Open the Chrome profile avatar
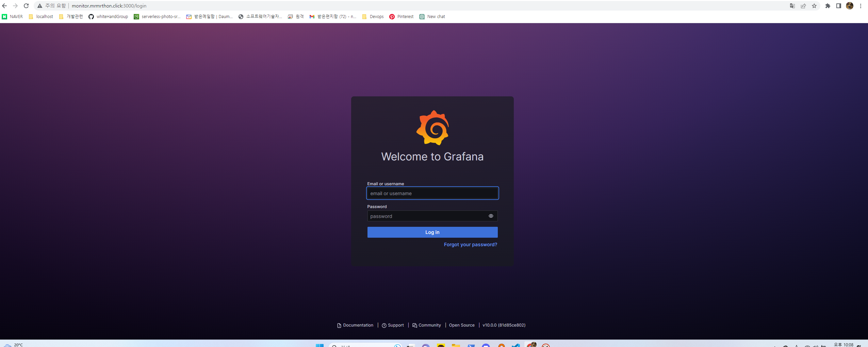868x347 pixels. 850,6
